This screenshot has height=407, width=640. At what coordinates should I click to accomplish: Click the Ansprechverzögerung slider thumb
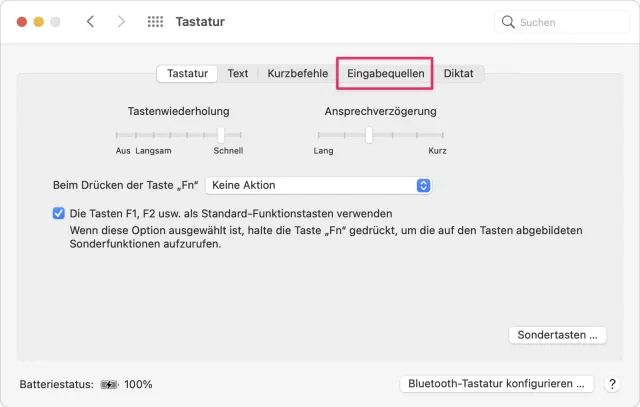click(369, 134)
